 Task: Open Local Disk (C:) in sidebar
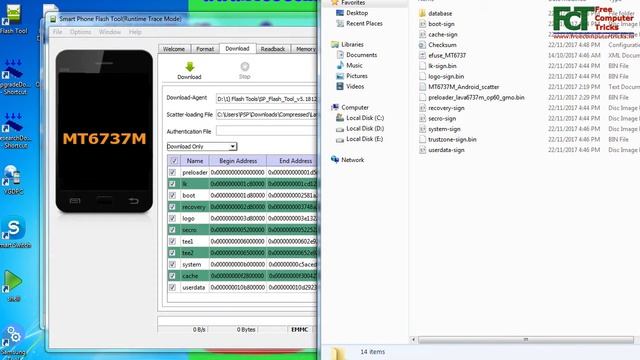[364, 118]
